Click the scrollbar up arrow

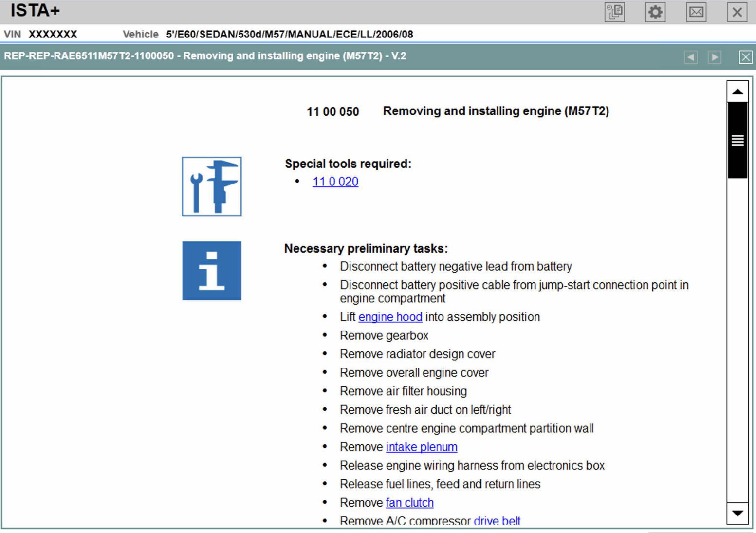(x=738, y=92)
